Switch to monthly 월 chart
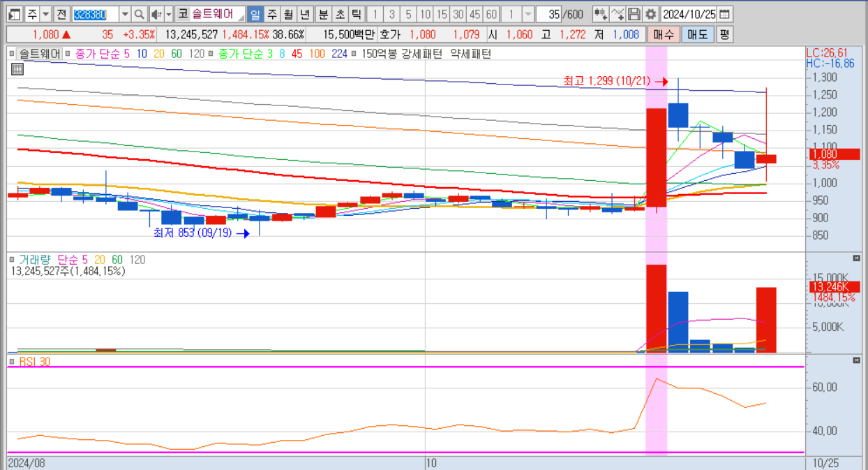The image size is (868, 470). (x=287, y=14)
